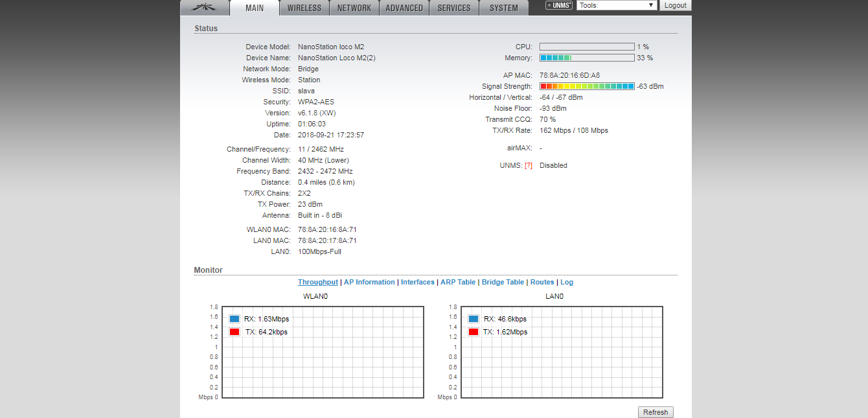Click noise floor value -93 dBm
This screenshot has width=868, height=418.
[x=553, y=108]
